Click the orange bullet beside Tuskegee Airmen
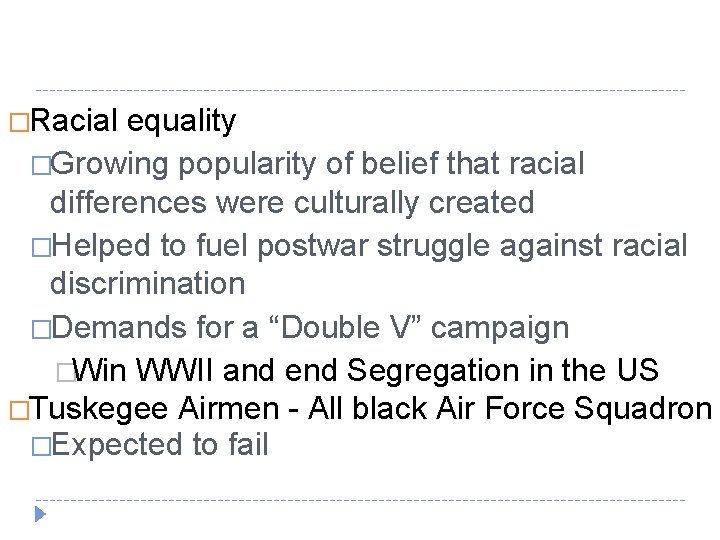The width and height of the screenshot is (720, 540). click(19, 410)
